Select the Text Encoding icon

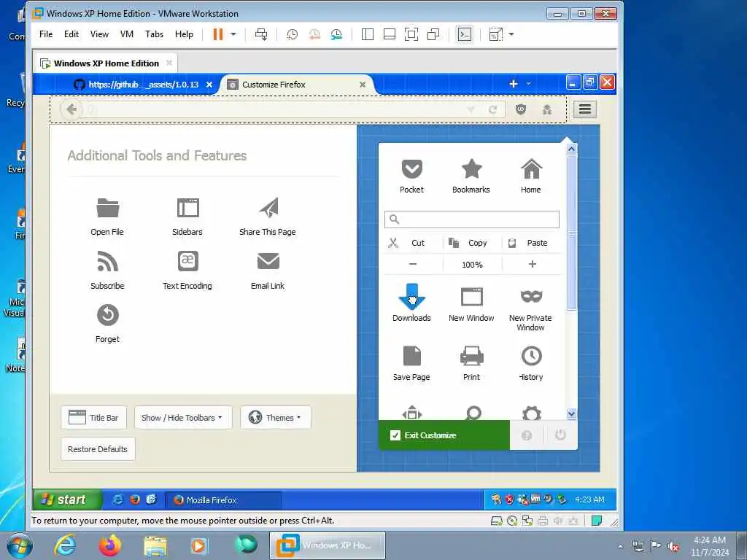pos(187,261)
